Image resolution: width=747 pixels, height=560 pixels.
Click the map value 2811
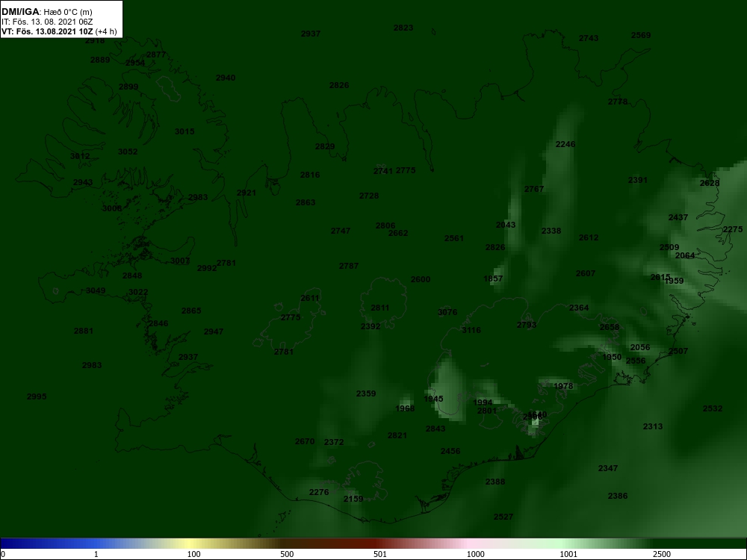380,308
